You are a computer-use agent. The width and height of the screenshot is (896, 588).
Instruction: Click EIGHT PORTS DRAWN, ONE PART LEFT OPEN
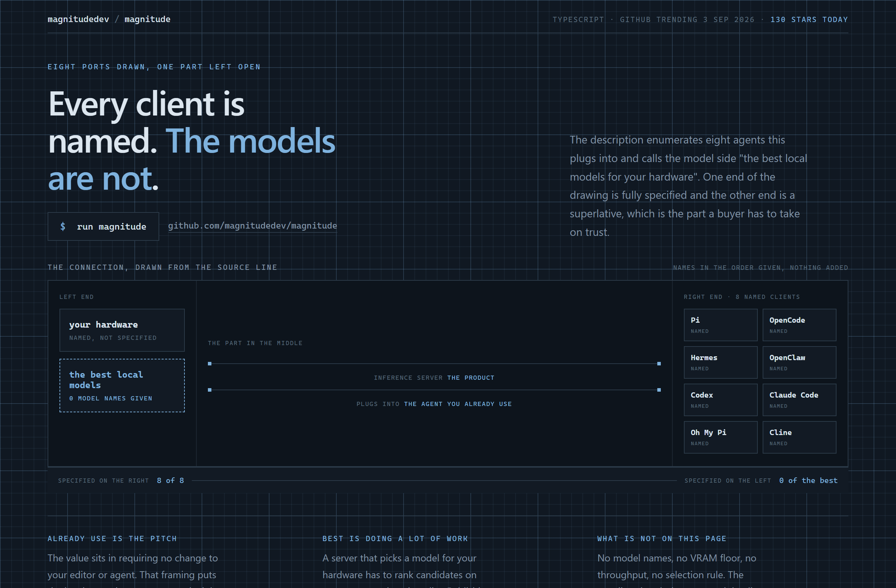pos(154,66)
